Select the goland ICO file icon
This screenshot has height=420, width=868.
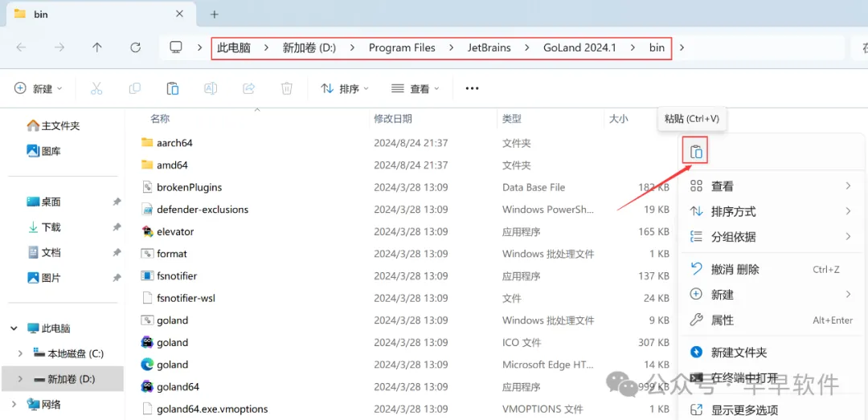point(147,343)
